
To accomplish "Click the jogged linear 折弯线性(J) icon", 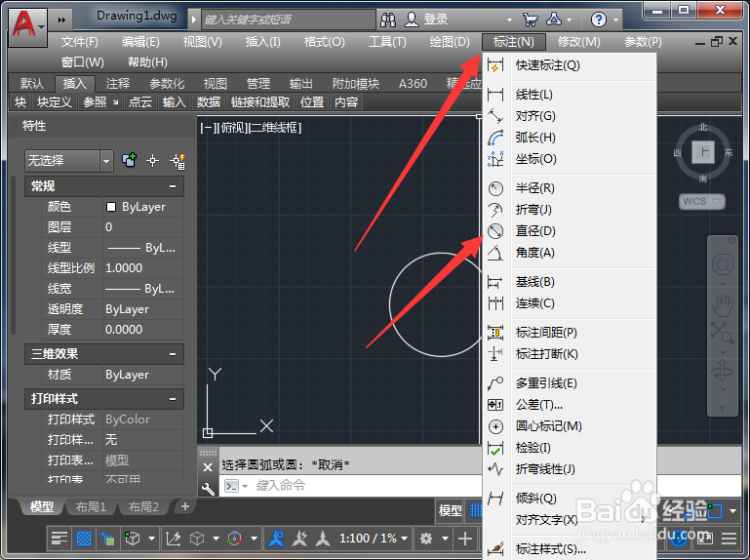I will pyautogui.click(x=495, y=469).
